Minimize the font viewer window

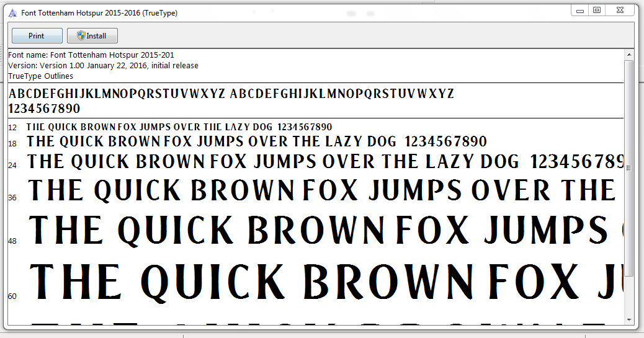tap(580, 11)
